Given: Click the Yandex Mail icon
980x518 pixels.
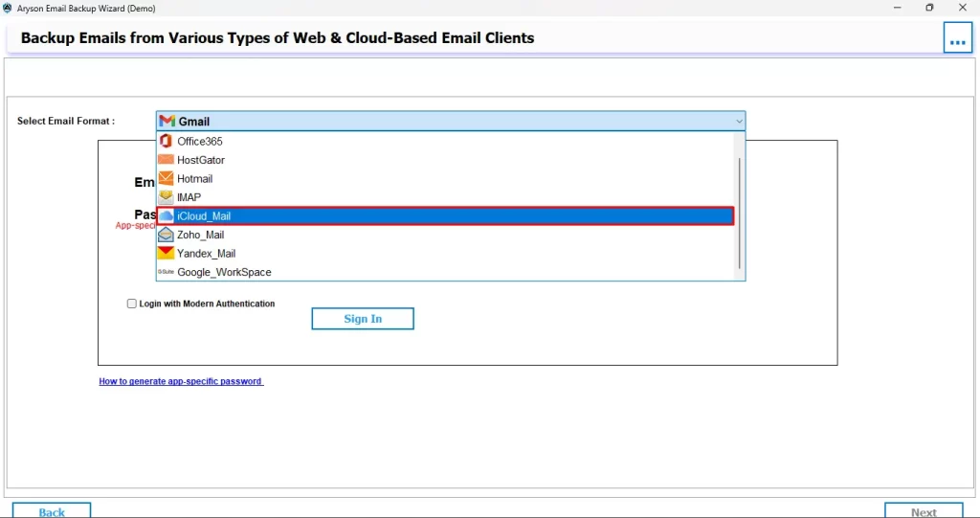Looking at the screenshot, I should pos(166,253).
